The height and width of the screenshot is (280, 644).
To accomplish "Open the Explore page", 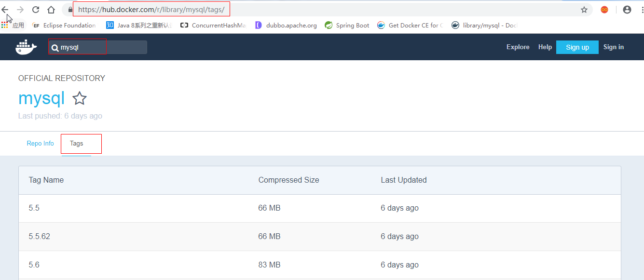I will [x=518, y=47].
